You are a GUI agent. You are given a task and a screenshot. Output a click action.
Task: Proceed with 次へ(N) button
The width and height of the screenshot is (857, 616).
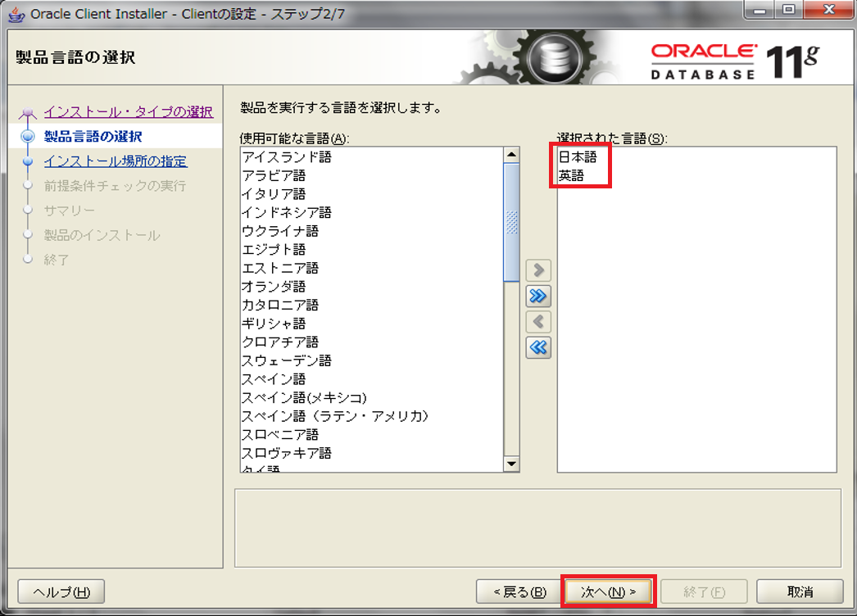608,591
